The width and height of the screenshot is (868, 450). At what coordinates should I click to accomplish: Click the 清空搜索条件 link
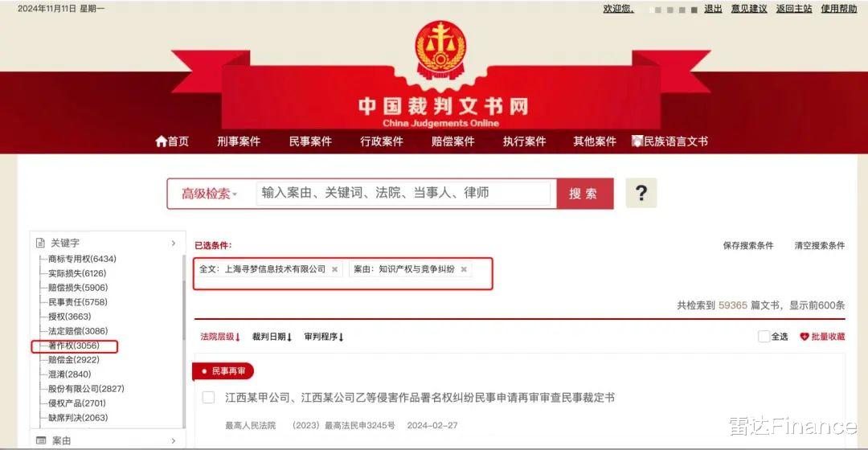(819, 245)
